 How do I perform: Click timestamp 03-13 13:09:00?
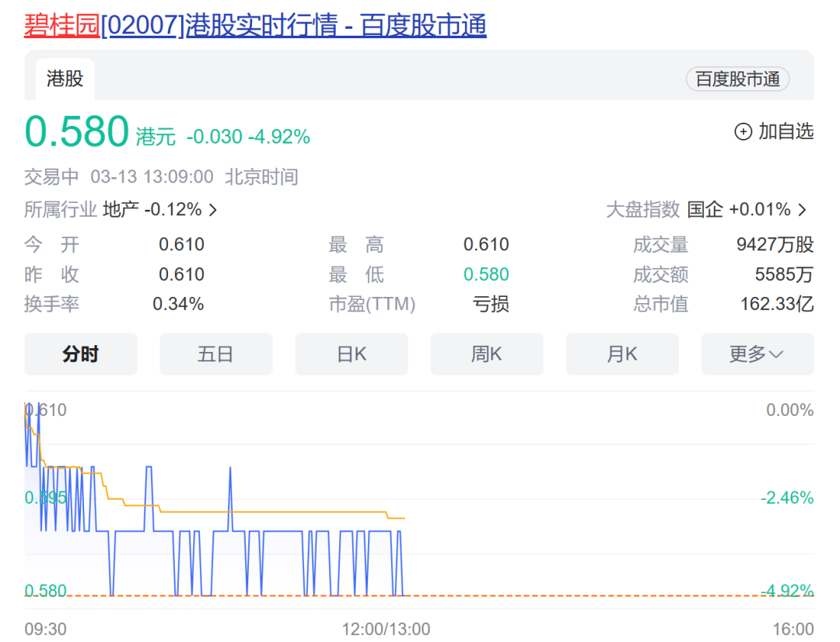[152, 176]
